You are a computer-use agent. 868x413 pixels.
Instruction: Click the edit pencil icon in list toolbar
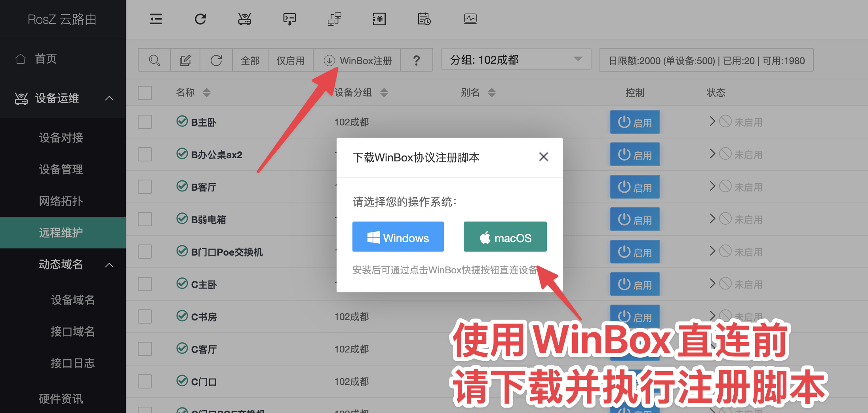[185, 61]
